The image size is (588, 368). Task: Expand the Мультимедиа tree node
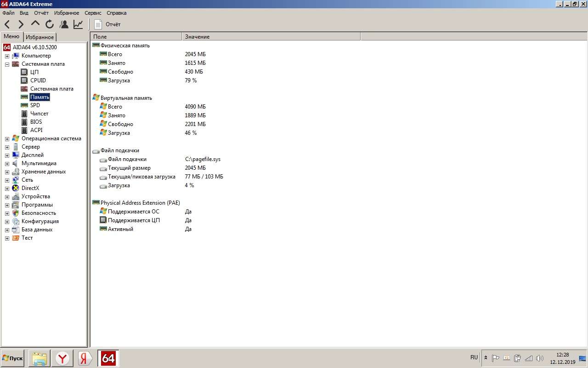7,164
